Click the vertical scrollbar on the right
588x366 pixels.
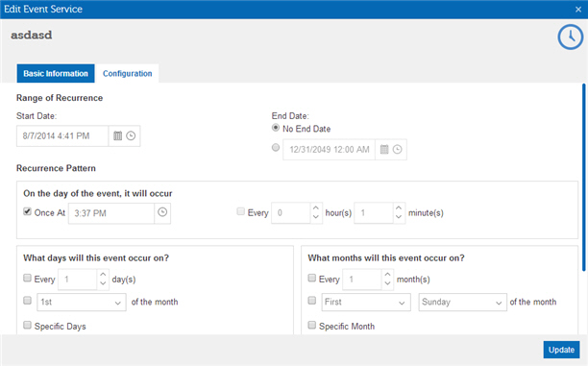click(x=583, y=177)
